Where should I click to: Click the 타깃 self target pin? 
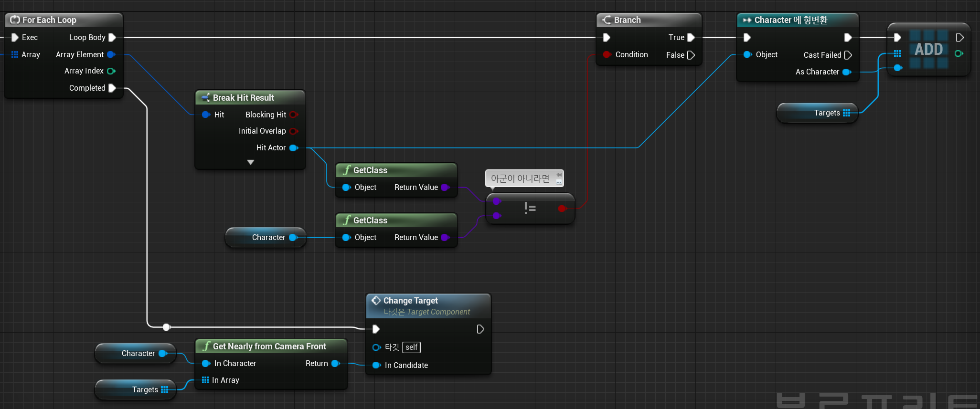pos(376,347)
